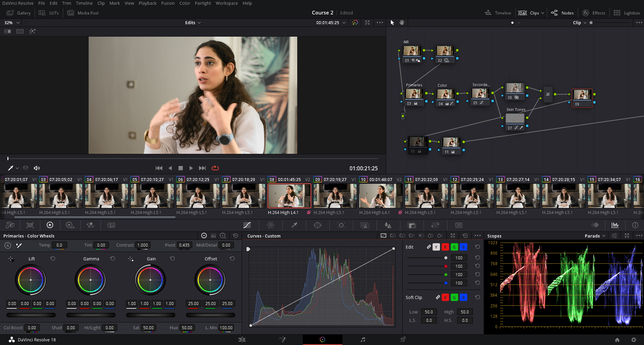Open the Fairlight page icon
This screenshot has height=345, width=644.
pos(363,340)
